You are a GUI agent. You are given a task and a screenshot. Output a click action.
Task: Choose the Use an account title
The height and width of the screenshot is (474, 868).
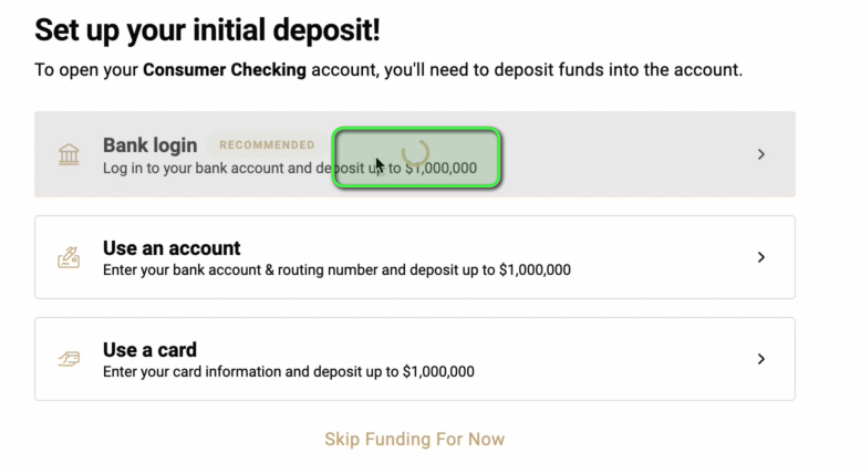pyautogui.click(x=172, y=247)
